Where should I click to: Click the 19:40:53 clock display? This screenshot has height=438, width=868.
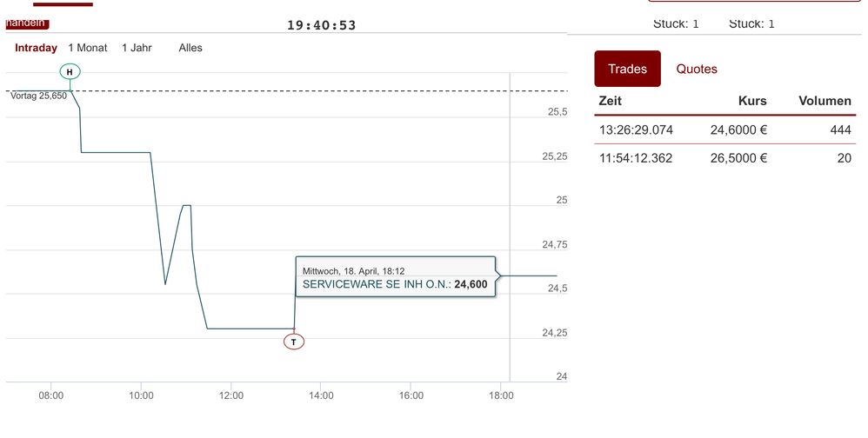(x=322, y=25)
